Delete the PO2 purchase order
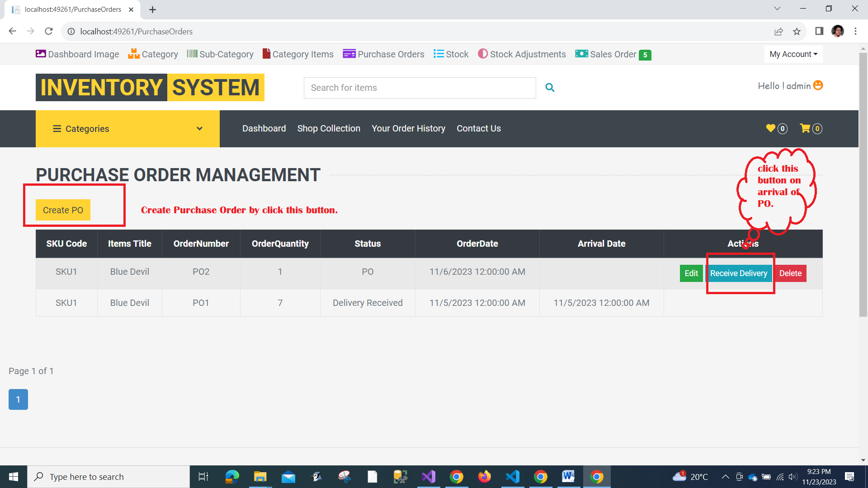The width and height of the screenshot is (868, 488). tap(790, 273)
